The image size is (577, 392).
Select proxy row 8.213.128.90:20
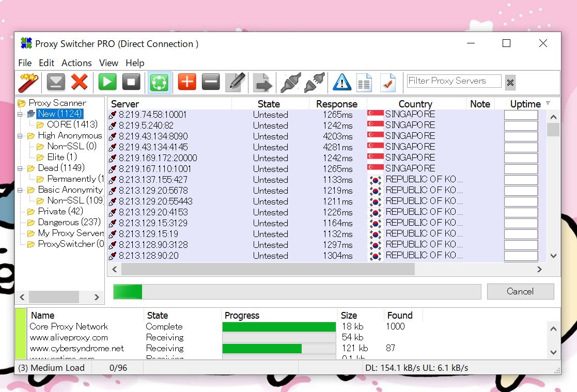coord(326,256)
